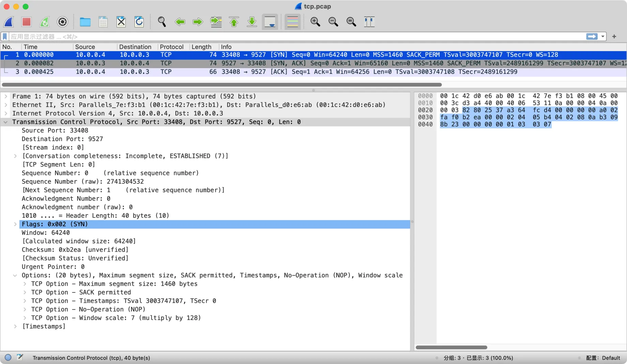Click the apply filter arrow button
The image size is (627, 364).
592,36
